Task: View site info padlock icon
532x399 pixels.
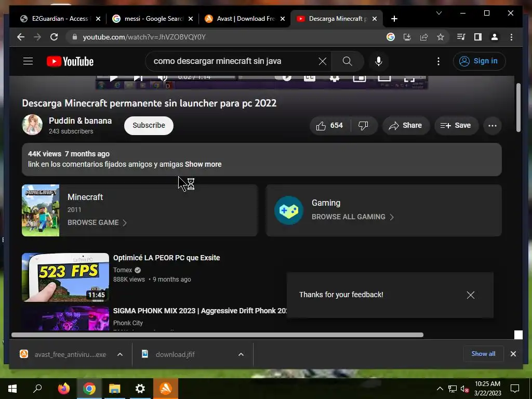Action: pos(75,37)
